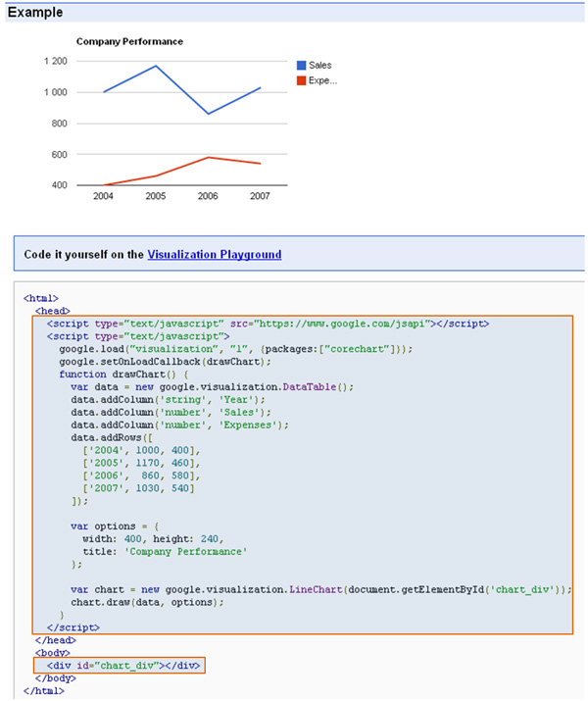Click the google.setOnLoadCallback code line

(x=165, y=362)
